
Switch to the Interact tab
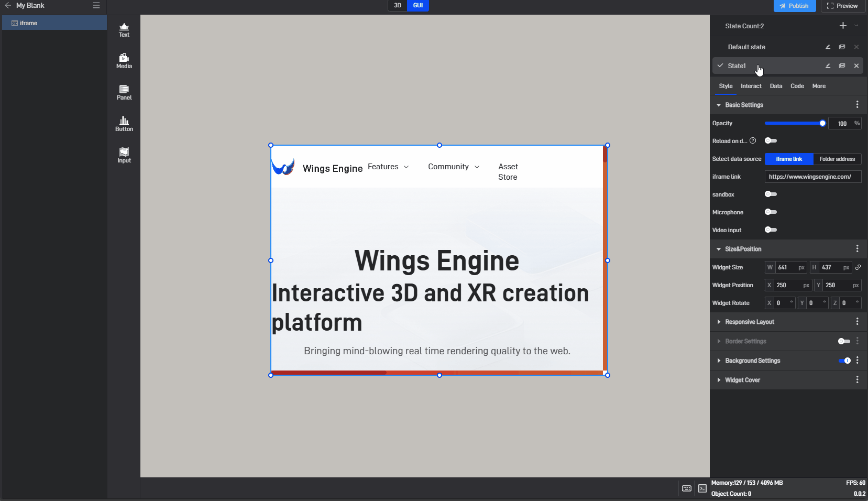(x=751, y=86)
